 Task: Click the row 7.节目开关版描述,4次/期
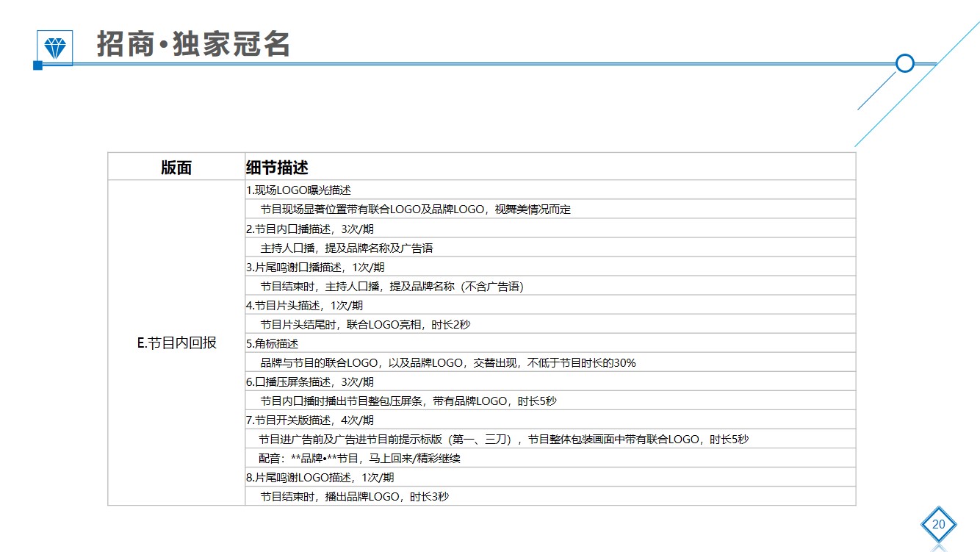[550, 420]
